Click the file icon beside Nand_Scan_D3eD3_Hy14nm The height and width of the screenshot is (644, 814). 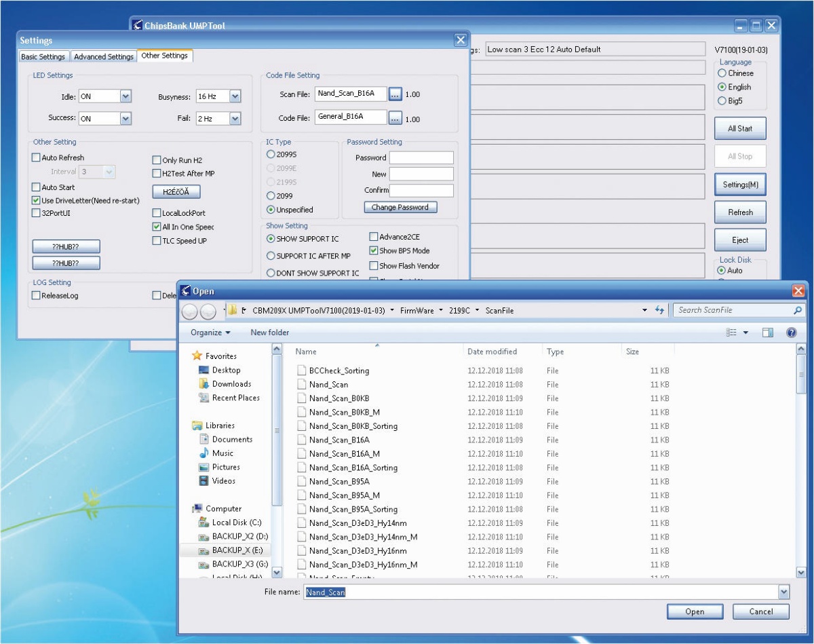(302, 523)
